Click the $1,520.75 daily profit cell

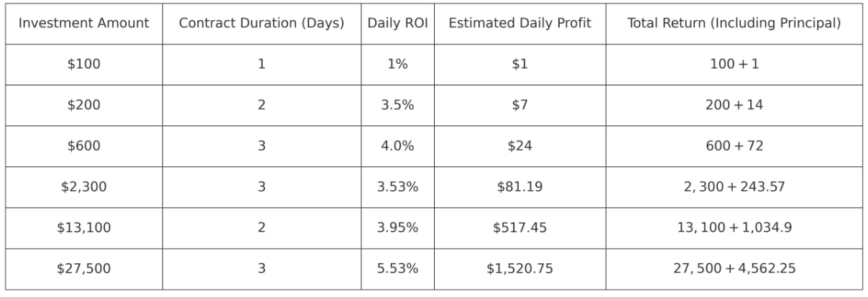point(520,268)
